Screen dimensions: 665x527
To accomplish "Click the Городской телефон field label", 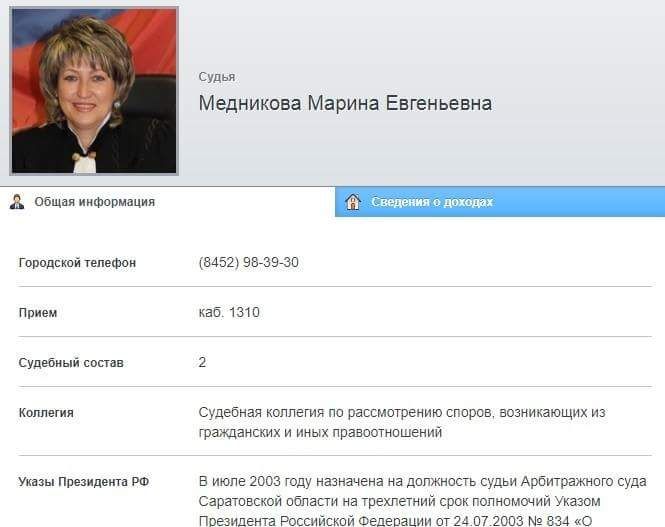I will (x=77, y=263).
